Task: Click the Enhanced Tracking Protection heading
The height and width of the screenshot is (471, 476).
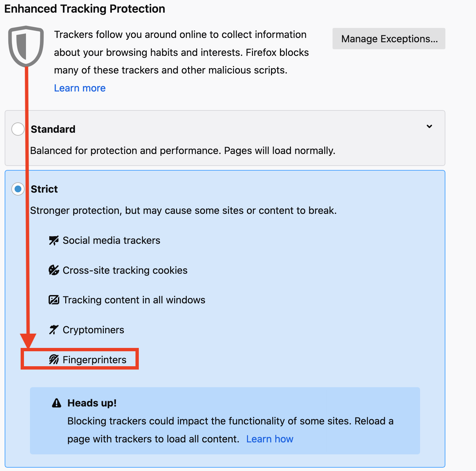Action: 85,9
